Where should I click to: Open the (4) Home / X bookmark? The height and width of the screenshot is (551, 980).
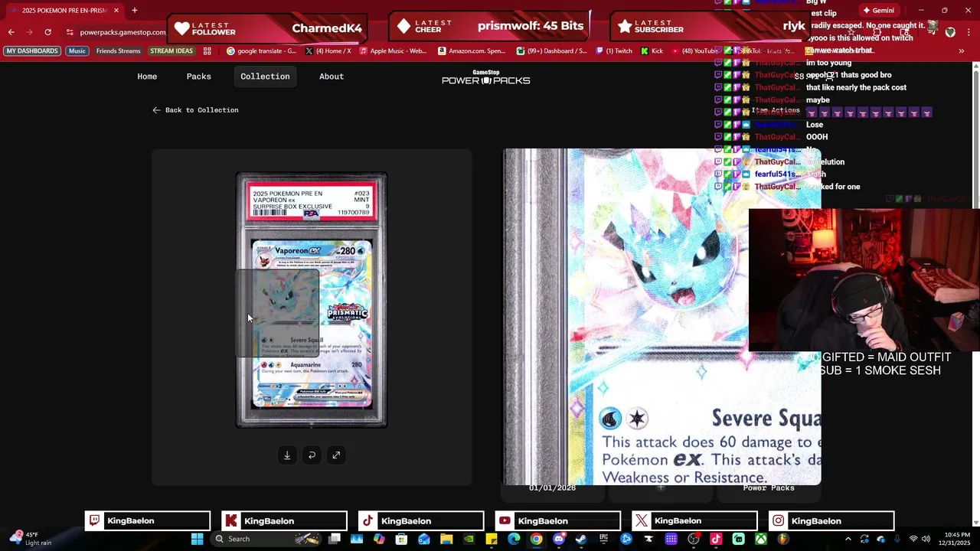point(328,51)
